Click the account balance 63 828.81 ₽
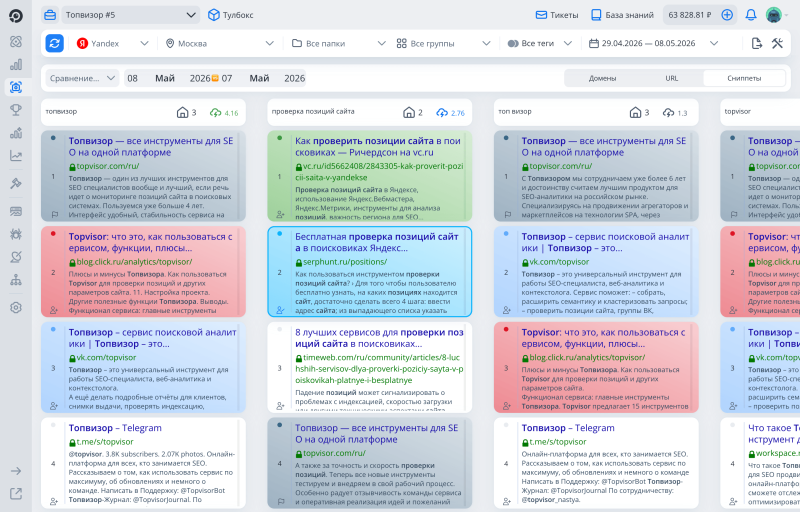 click(x=689, y=15)
